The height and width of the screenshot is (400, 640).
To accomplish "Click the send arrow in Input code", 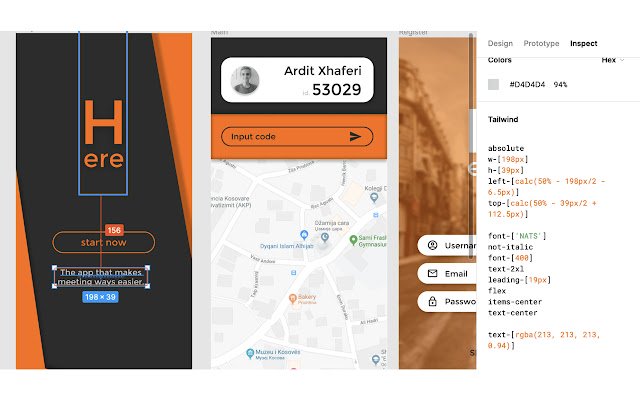I will (355, 136).
